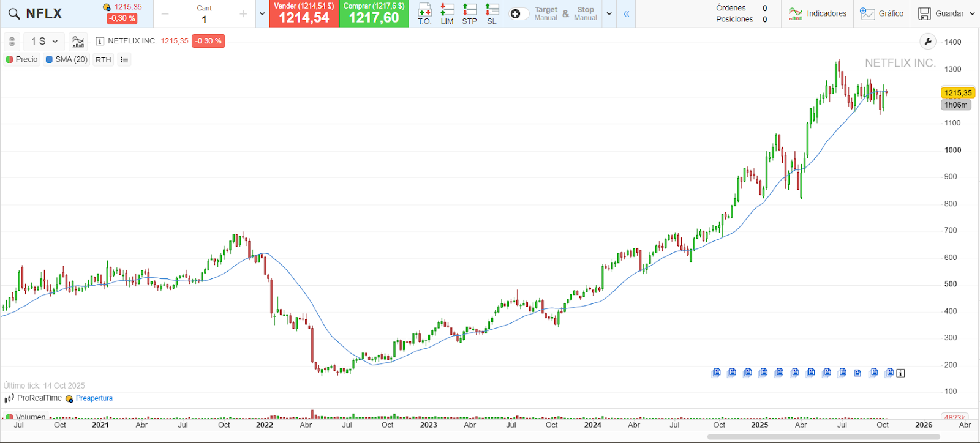Image resolution: width=980 pixels, height=443 pixels.
Task: Select the STP stop order icon
Action: point(469,13)
